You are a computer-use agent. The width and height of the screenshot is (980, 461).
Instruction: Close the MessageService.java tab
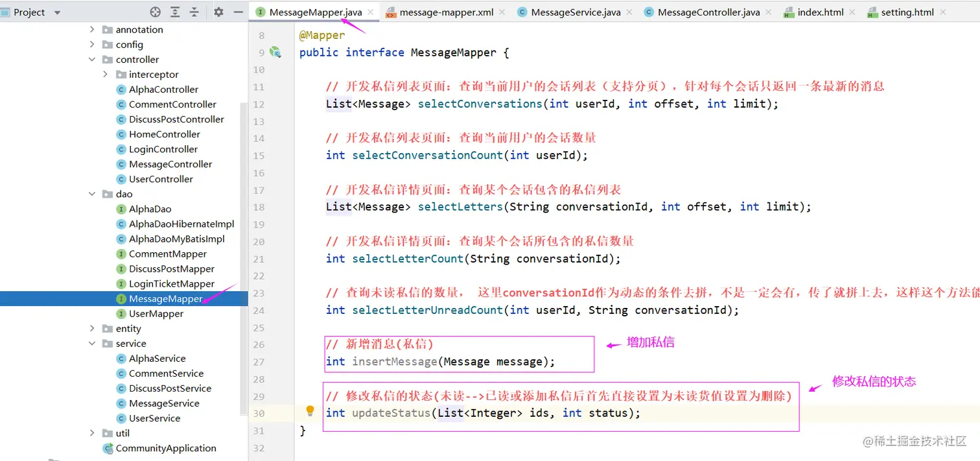point(629,12)
